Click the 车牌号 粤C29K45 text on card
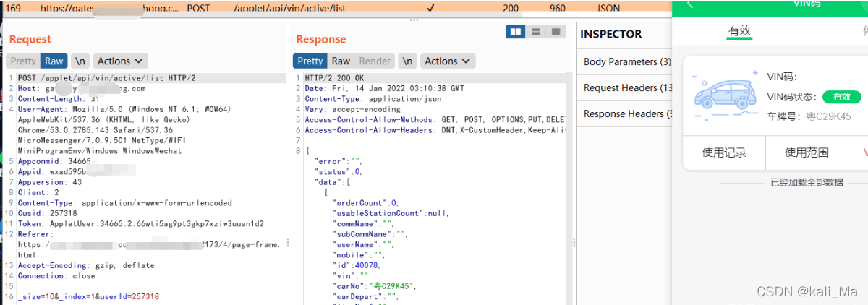Viewport: 868px width, 305px height. (809, 116)
